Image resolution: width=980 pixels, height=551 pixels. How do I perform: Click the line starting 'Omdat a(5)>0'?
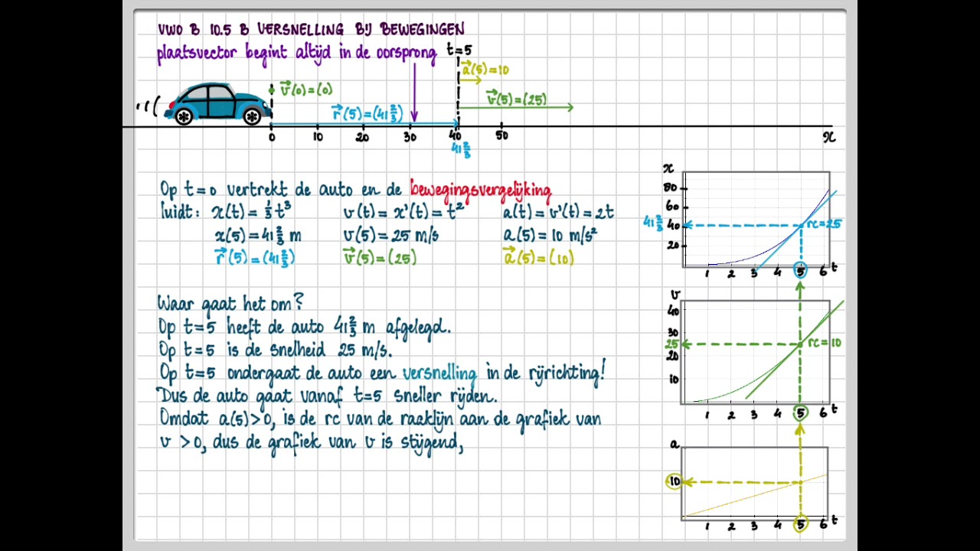[380, 419]
